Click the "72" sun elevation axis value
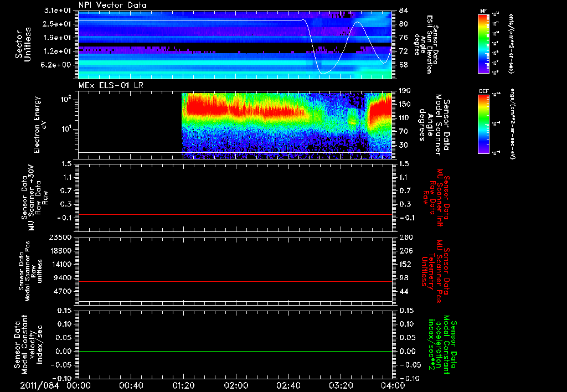Screen dimensions: 567x392 tap(403, 51)
